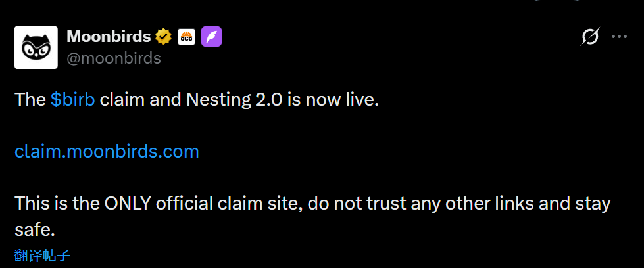Click the phrase "official claim site"
This screenshot has width=644, height=268.
tap(231, 203)
